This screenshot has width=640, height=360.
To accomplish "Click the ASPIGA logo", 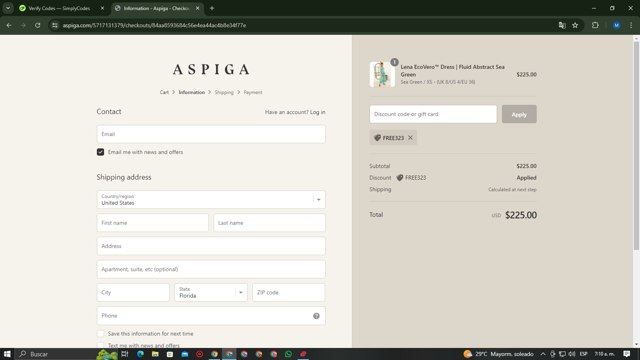I will (211, 69).
